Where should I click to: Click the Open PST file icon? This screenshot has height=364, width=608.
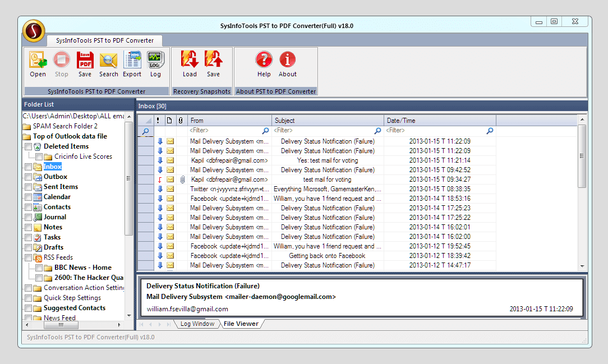(38, 61)
